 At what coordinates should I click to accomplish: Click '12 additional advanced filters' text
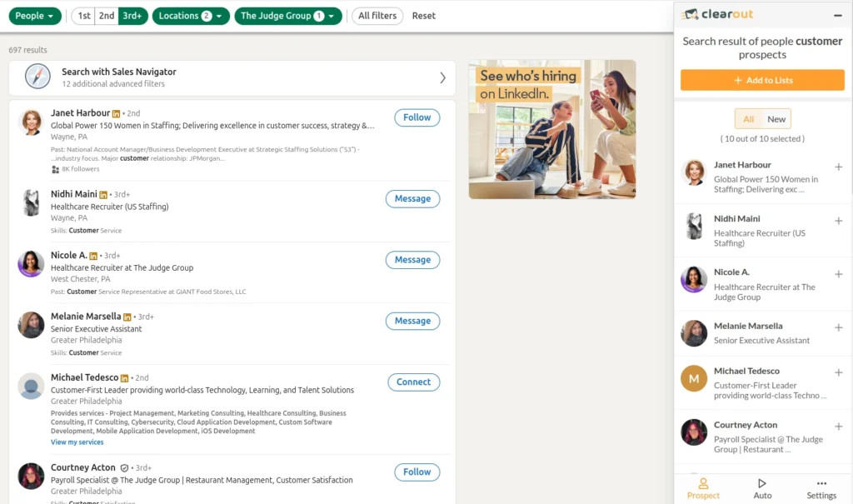[x=113, y=84]
